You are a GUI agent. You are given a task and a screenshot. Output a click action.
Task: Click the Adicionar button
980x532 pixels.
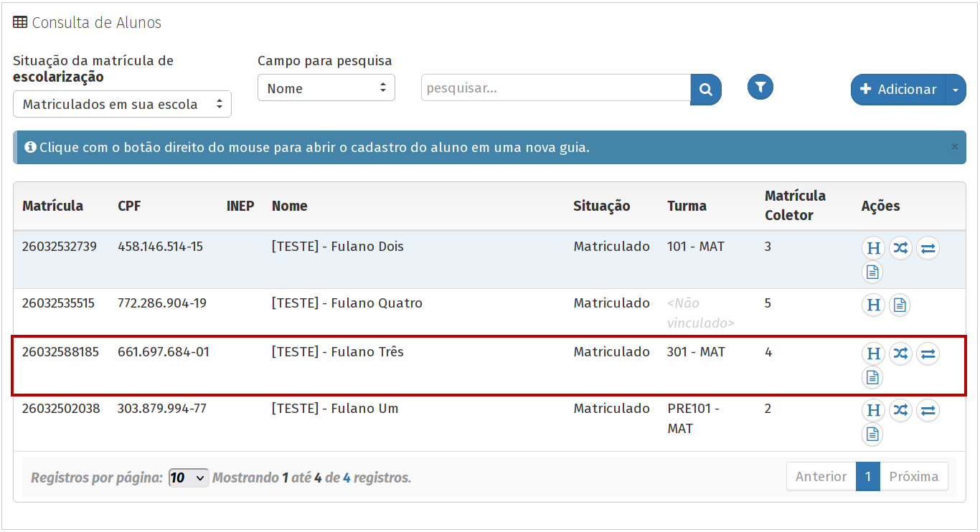[x=898, y=90]
